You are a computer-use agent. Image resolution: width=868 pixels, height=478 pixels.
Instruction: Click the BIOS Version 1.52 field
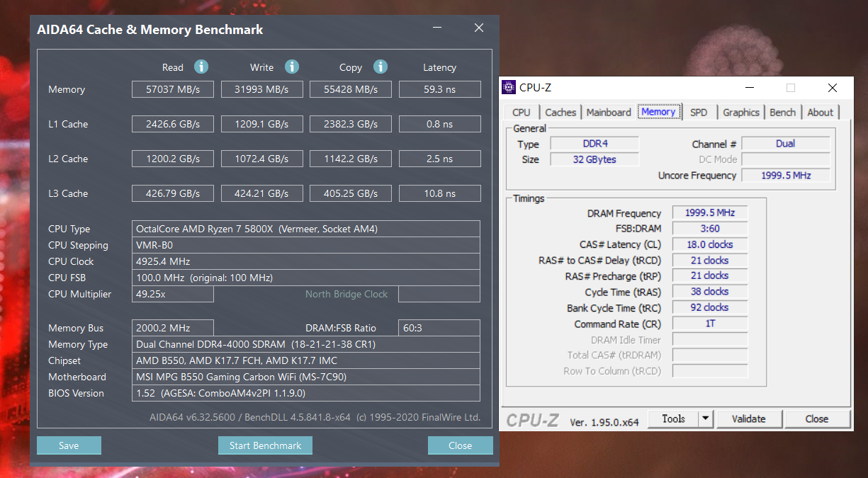(306, 393)
